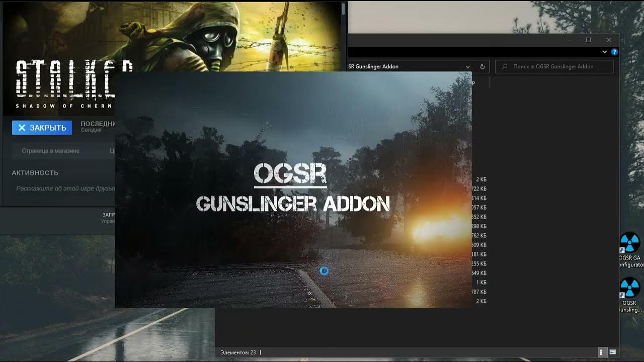Expand the Explorer ribbon chevron
This screenshot has height=362, width=644.
[x=605, y=52]
